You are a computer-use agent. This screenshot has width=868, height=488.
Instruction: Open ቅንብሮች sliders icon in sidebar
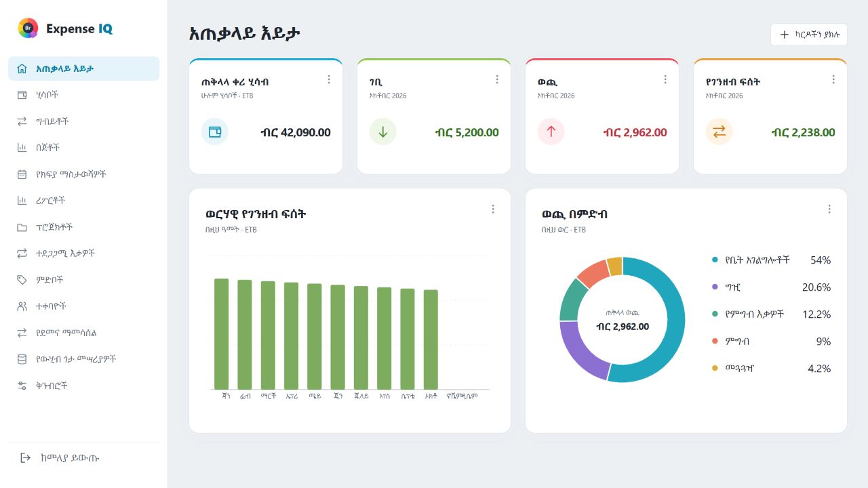pos(22,386)
